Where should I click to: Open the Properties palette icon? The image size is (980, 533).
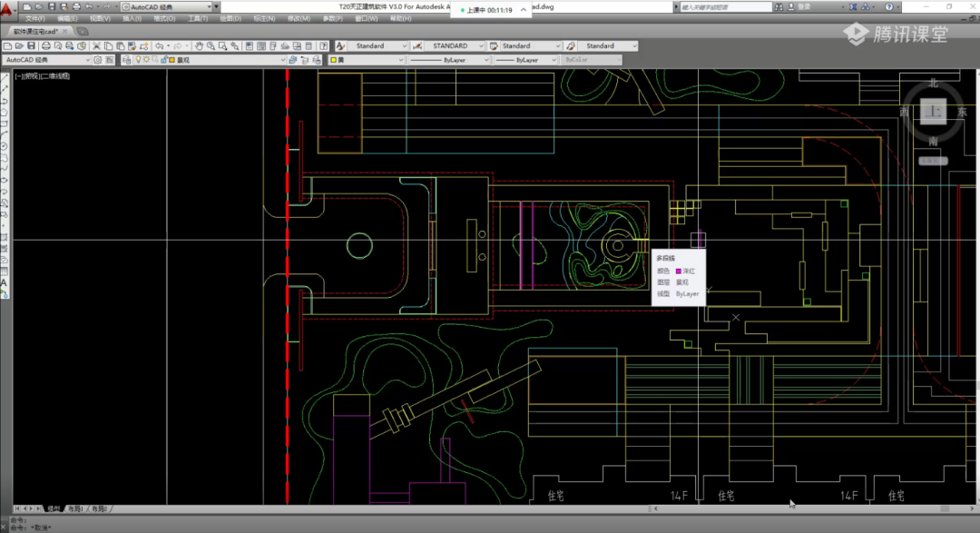tap(250, 46)
